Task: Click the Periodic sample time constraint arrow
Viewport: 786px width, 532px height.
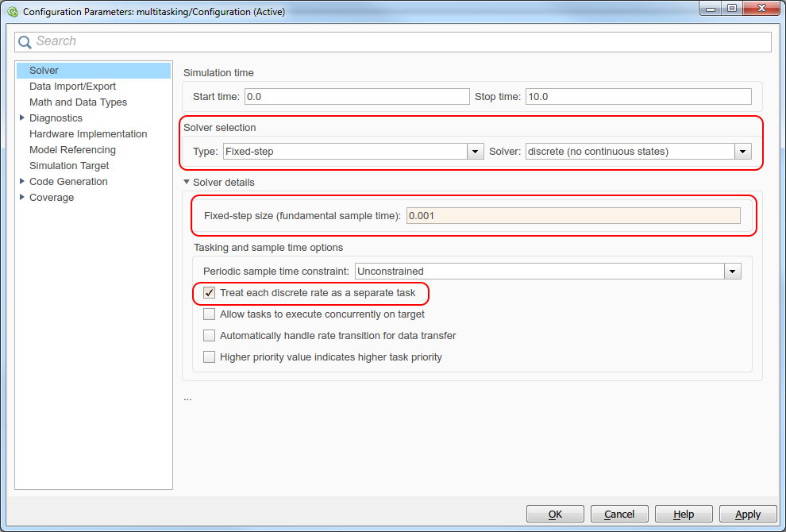Action: click(x=732, y=272)
